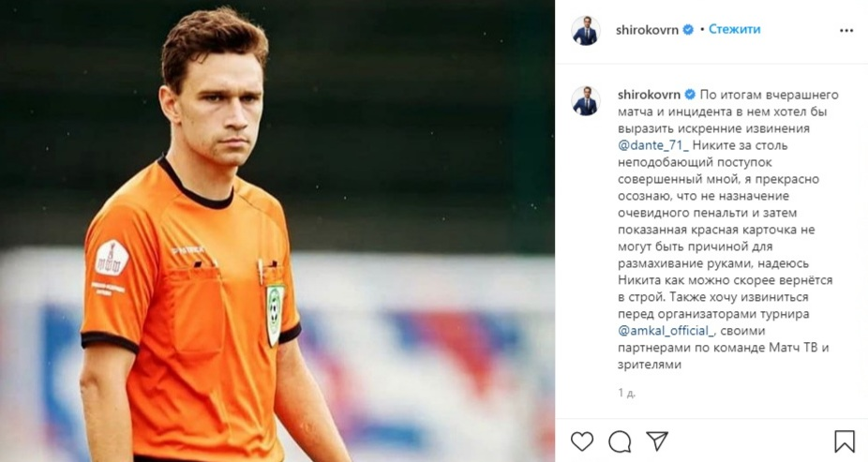
Task: Save the post with the bookmark icon
Action: coord(845,441)
